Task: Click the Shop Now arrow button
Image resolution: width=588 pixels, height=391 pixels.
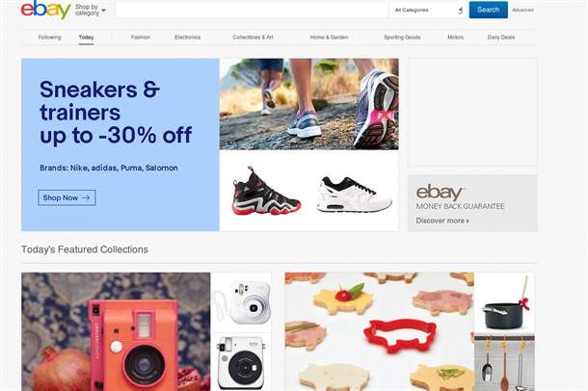Action: (67, 197)
